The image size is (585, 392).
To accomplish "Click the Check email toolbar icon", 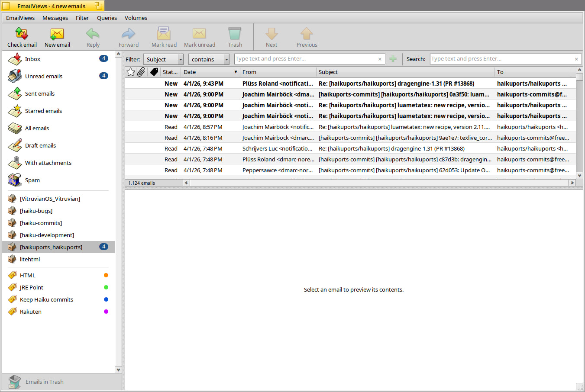I will pos(22,34).
